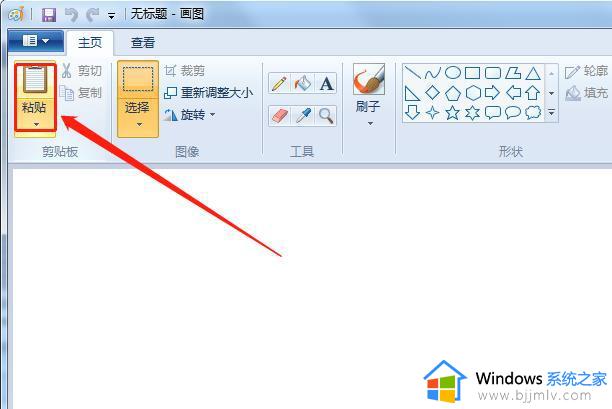The width and height of the screenshot is (612, 409).
Task: Pick the Eraser tool
Action: coord(279,116)
